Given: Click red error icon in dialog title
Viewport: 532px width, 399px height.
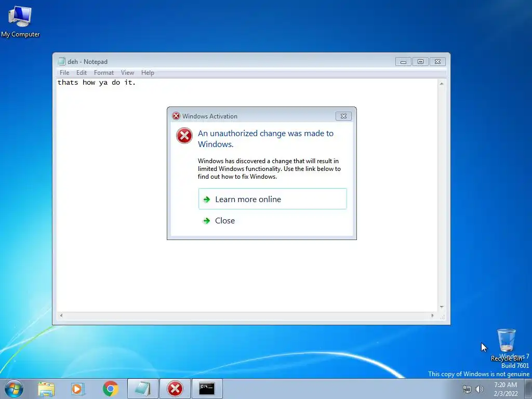Looking at the screenshot, I should click(x=176, y=116).
